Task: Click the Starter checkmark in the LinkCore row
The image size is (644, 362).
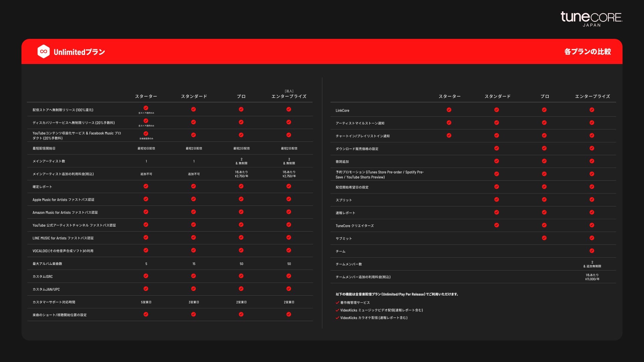Action: click(x=449, y=110)
